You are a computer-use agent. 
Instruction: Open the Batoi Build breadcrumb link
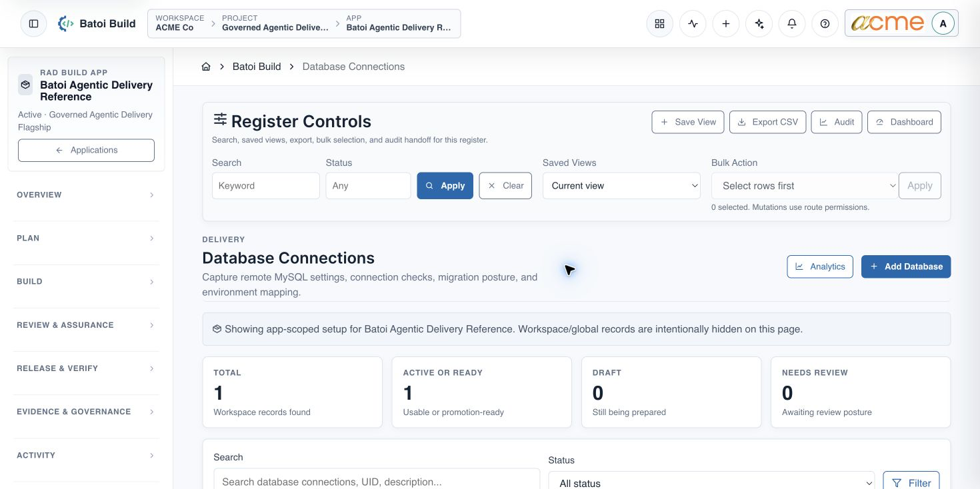pyautogui.click(x=257, y=67)
